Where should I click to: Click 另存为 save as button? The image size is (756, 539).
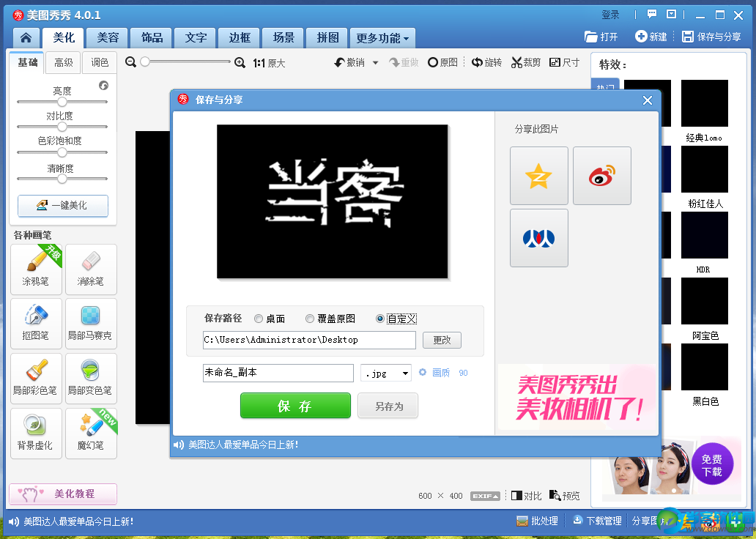click(388, 406)
